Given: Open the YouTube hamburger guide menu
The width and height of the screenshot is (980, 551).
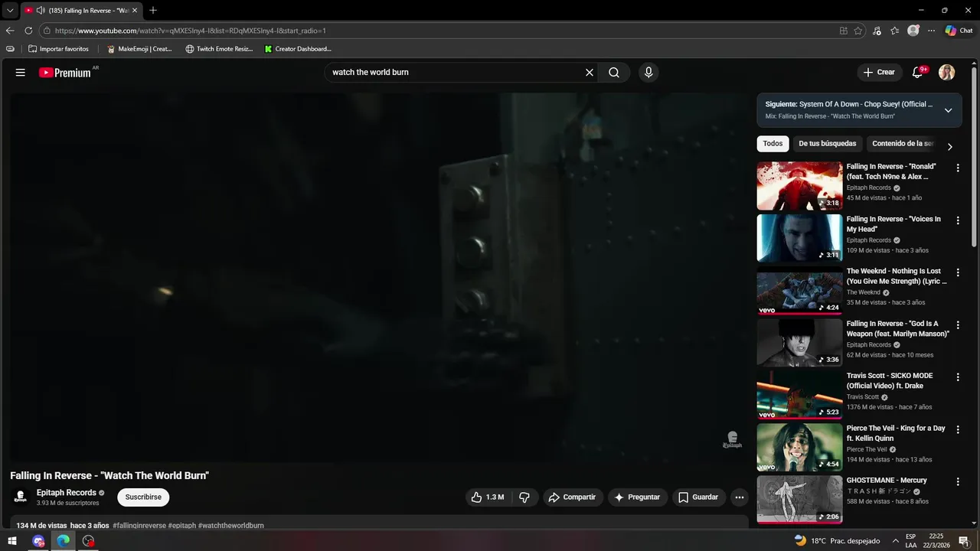Looking at the screenshot, I should (x=21, y=72).
